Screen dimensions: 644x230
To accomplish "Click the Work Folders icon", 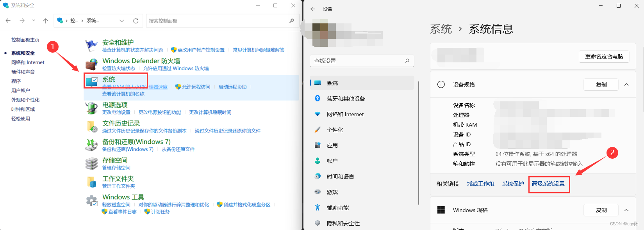I will point(91,182).
